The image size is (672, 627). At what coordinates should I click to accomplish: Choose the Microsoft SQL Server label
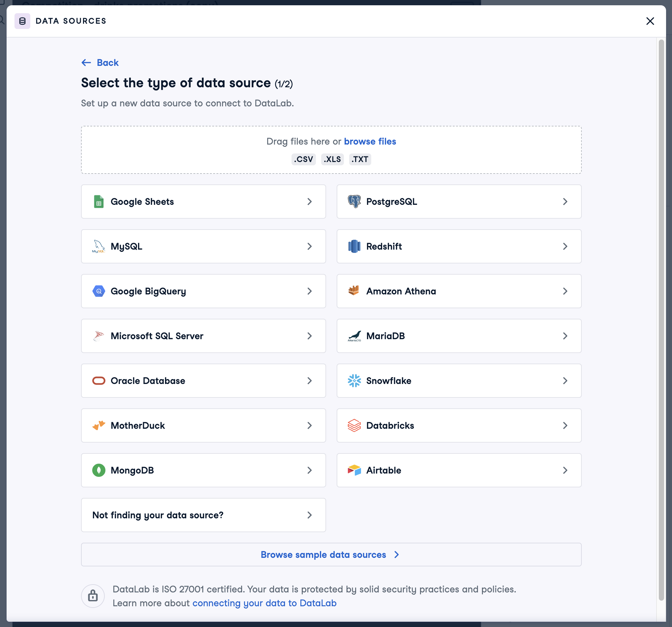pyautogui.click(x=157, y=336)
